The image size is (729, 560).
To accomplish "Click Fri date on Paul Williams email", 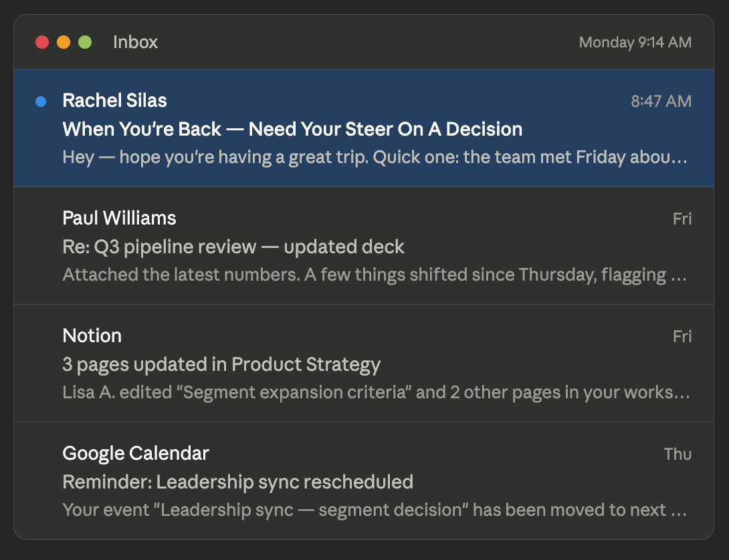I will coord(682,219).
